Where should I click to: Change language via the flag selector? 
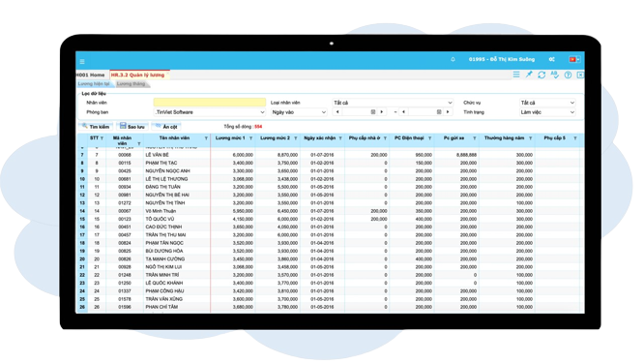(574, 60)
